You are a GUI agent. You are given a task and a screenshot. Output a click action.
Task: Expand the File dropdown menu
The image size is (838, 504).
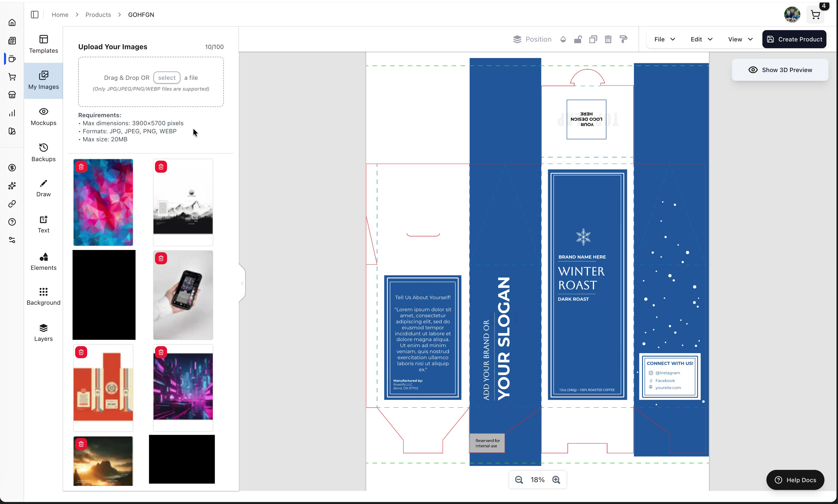pyautogui.click(x=664, y=39)
